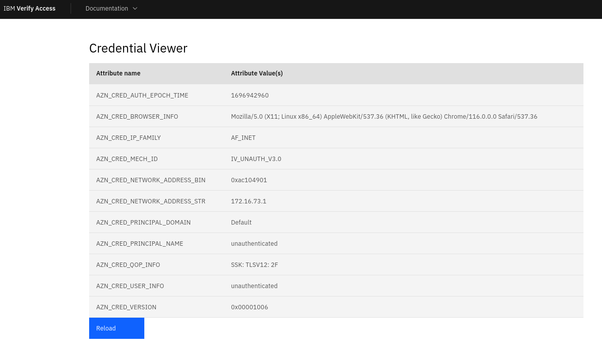Click the SSK: TLSV12: 2F value
Screen dimensions: 602x364
pos(254,265)
